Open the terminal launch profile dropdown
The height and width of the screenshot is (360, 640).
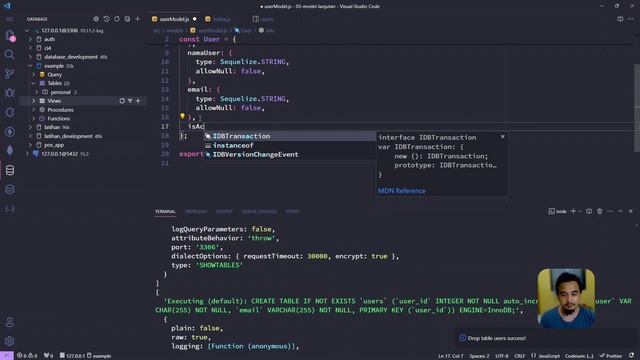pyautogui.click(x=580, y=211)
